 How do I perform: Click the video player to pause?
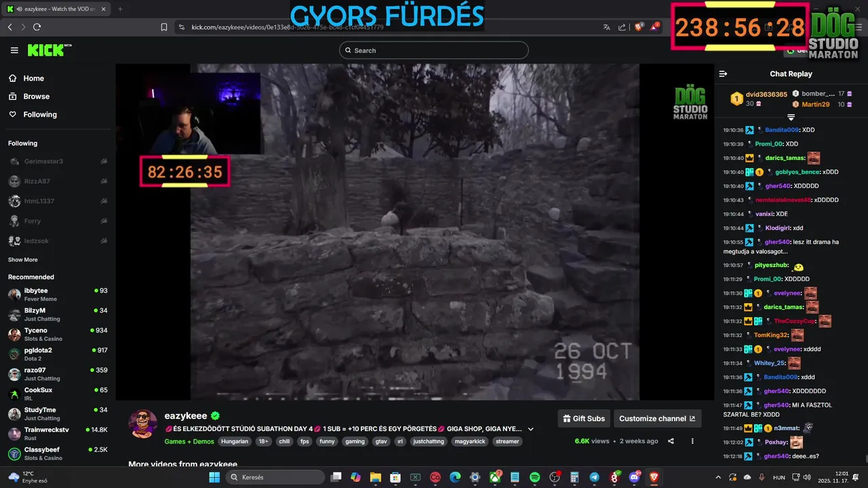click(414, 232)
